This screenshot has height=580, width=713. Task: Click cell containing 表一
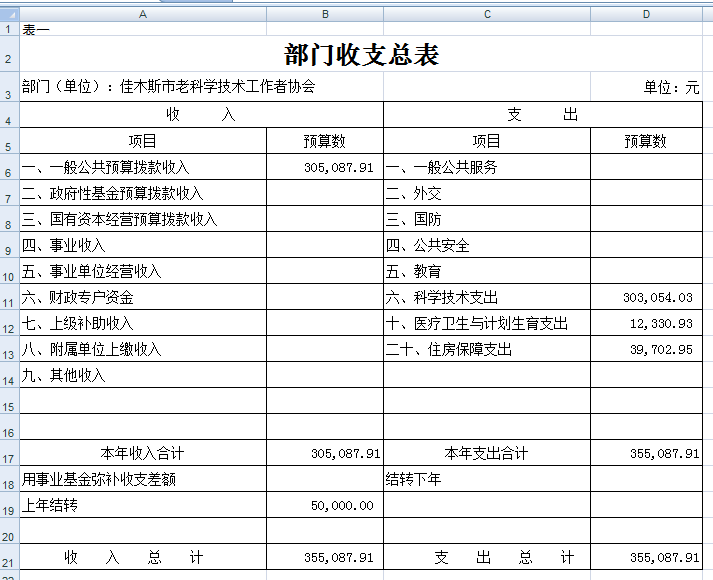tap(143, 29)
